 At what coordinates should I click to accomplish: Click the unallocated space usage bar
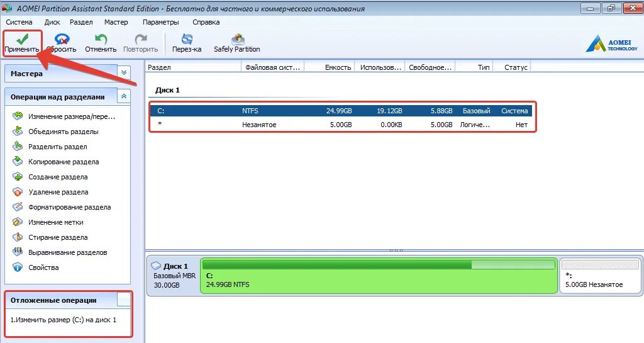click(x=600, y=264)
